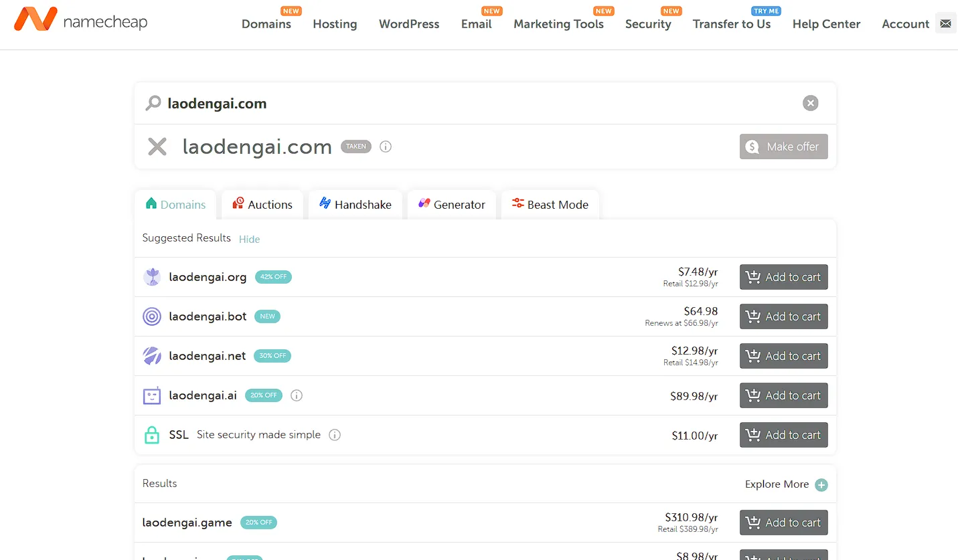The image size is (958, 560).
Task: Click the laodengai.bot domain name
Action: click(208, 316)
